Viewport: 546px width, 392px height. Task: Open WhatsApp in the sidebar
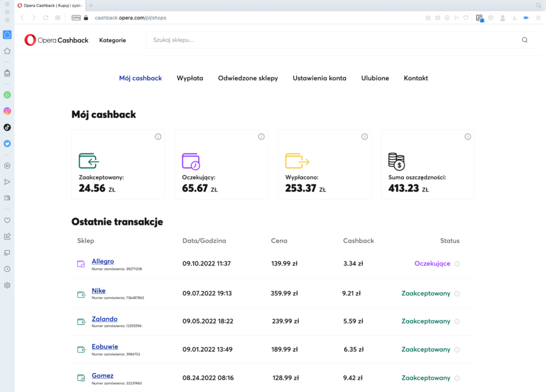pos(7,95)
